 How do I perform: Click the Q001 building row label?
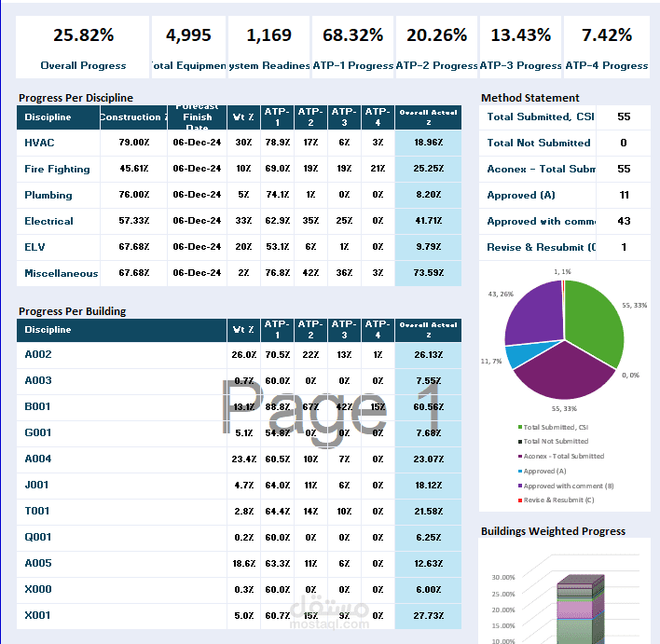click(x=38, y=538)
